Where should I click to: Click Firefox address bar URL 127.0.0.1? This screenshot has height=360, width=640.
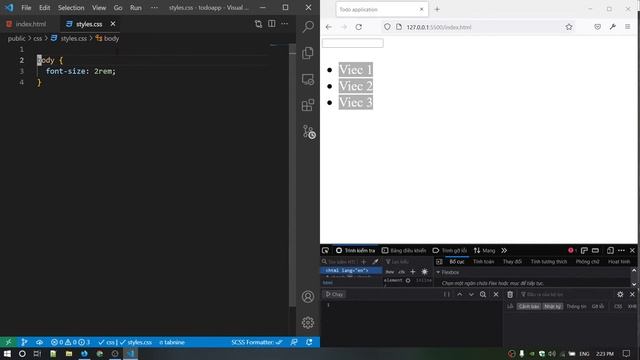pos(439,27)
